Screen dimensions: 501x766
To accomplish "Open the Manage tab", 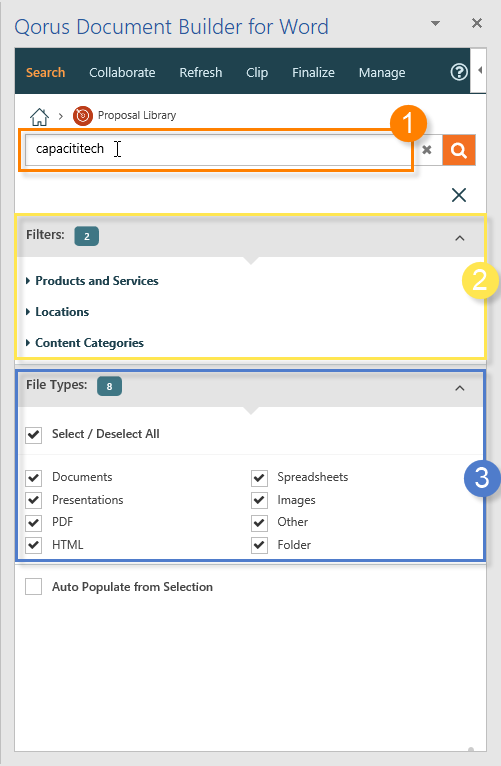I will (x=382, y=72).
